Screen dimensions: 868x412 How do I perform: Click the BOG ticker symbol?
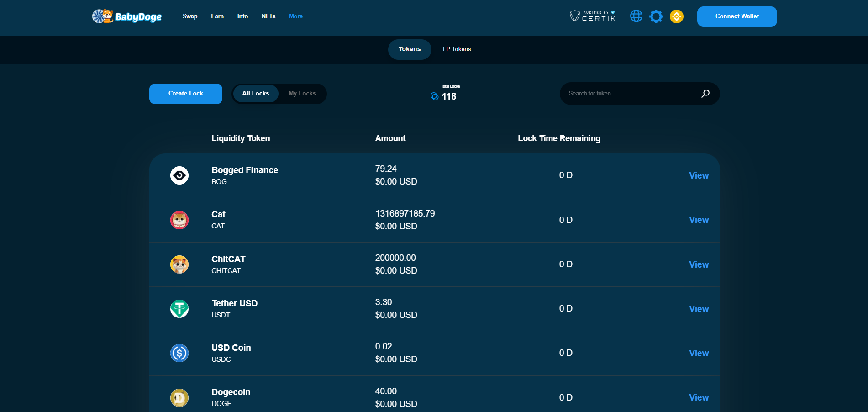click(x=219, y=182)
